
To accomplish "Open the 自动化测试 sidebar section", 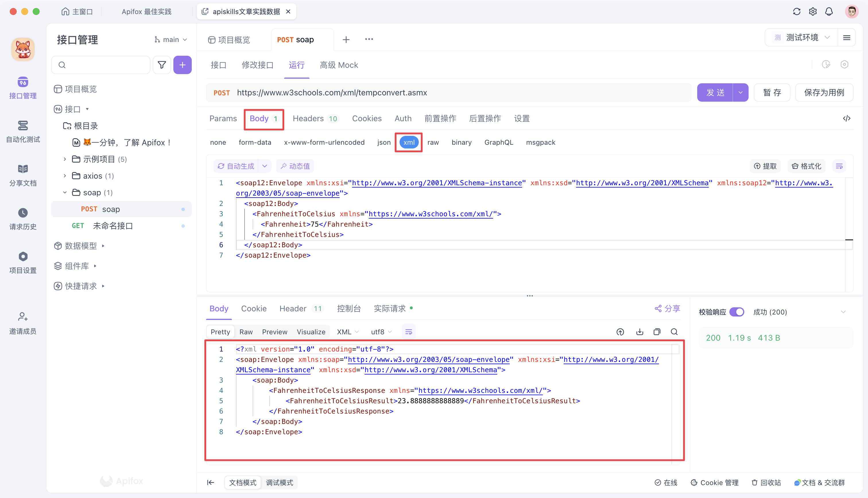I will [23, 131].
